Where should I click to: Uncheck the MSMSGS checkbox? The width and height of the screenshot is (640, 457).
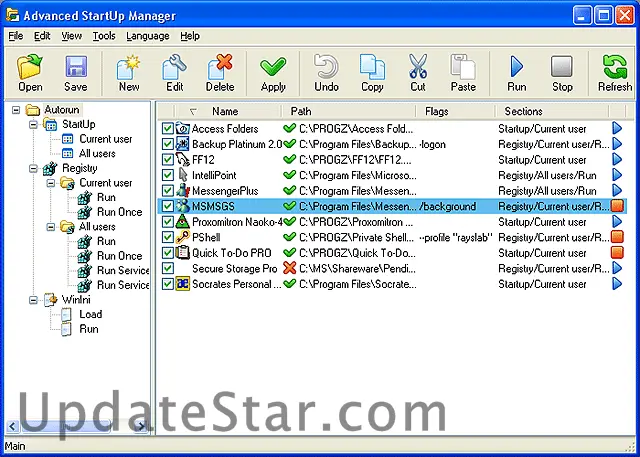click(167, 206)
